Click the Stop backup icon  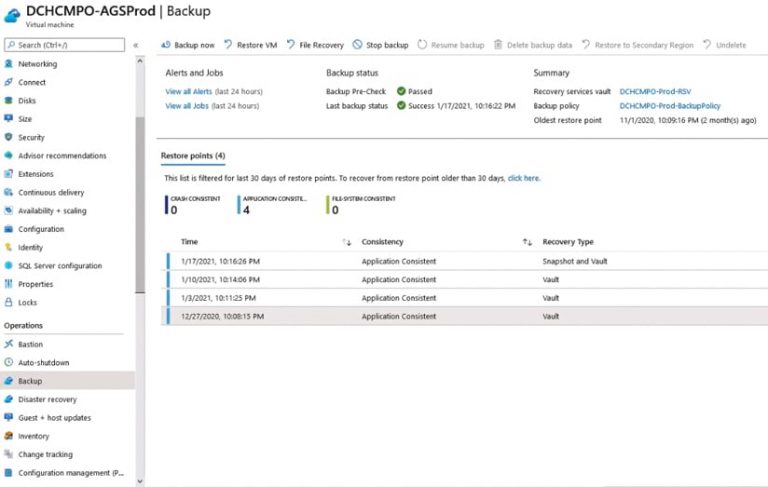tap(358, 45)
